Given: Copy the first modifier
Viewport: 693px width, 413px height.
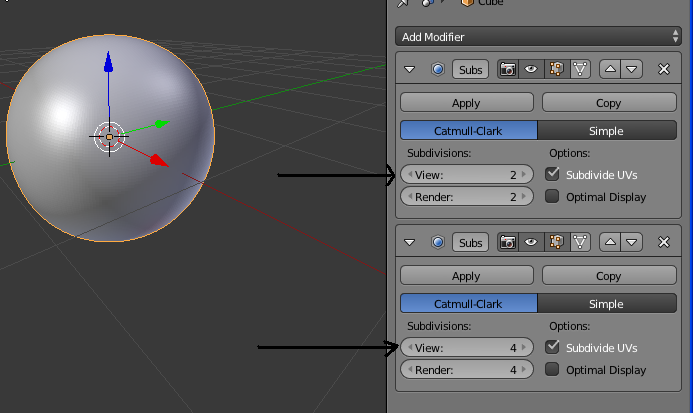Looking at the screenshot, I should pos(609,103).
